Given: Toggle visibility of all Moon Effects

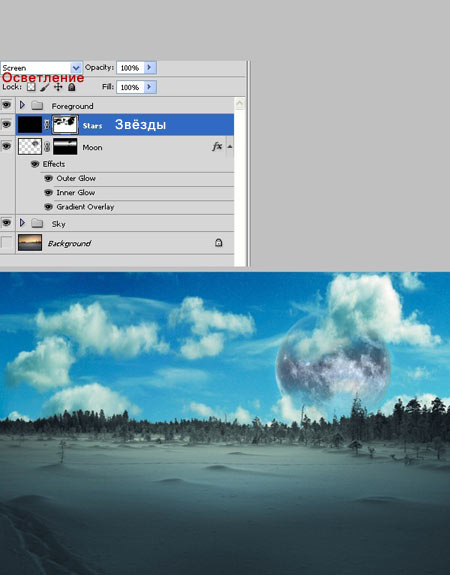Looking at the screenshot, I should point(35,164).
